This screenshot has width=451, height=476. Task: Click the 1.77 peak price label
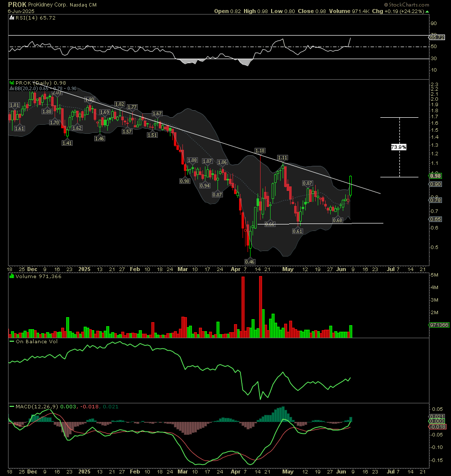click(x=132, y=107)
